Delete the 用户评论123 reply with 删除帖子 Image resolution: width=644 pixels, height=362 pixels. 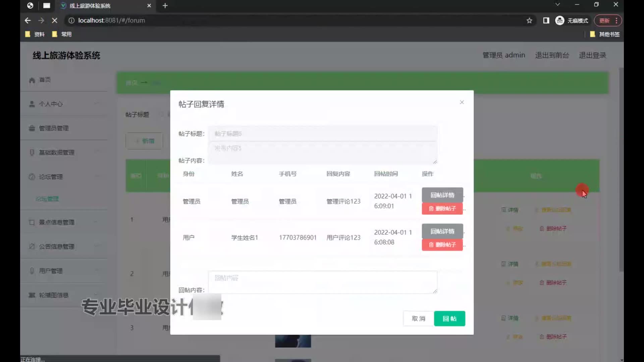pos(442,245)
